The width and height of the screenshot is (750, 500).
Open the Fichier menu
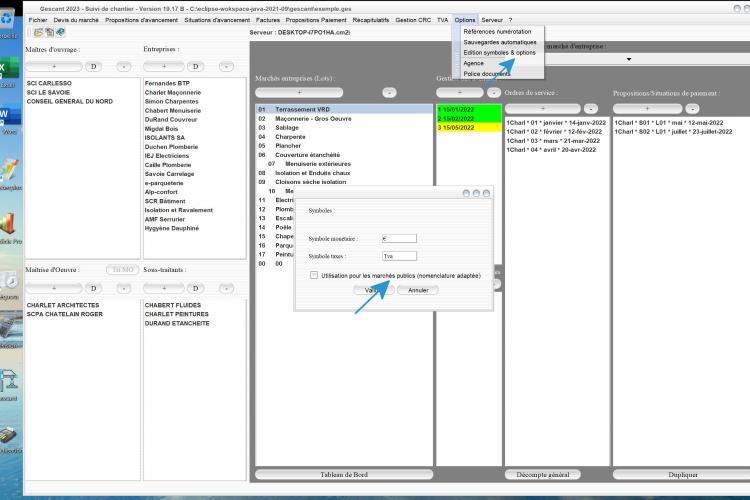[x=38, y=20]
